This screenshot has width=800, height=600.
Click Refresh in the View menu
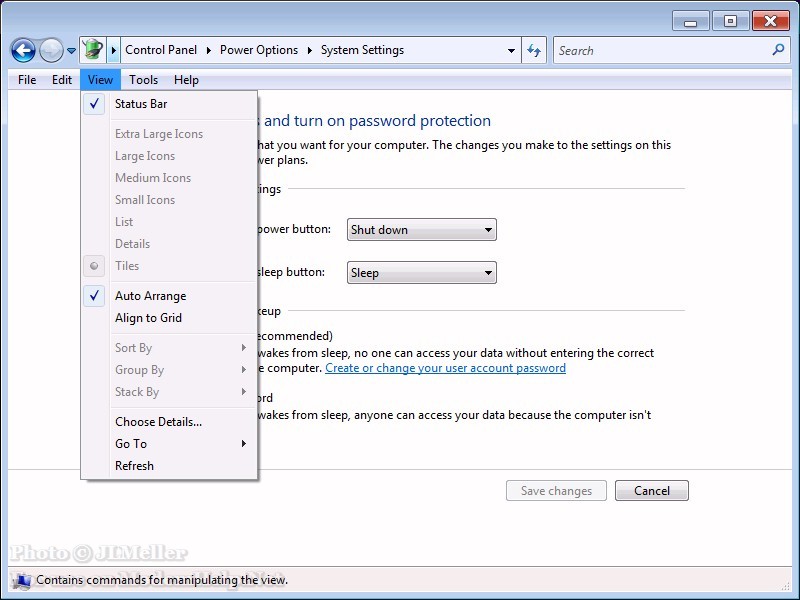(169, 466)
